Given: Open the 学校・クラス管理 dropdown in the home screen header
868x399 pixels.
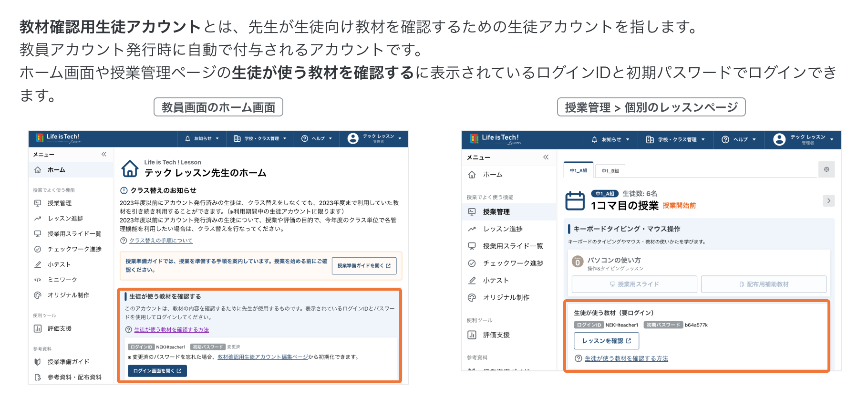Looking at the screenshot, I should pyautogui.click(x=260, y=138).
